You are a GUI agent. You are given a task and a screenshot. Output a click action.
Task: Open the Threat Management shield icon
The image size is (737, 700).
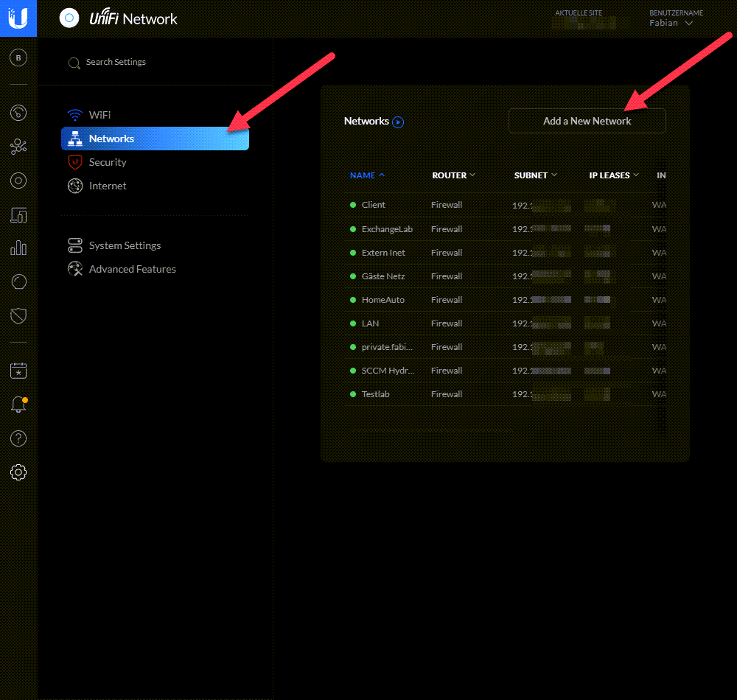[18, 316]
